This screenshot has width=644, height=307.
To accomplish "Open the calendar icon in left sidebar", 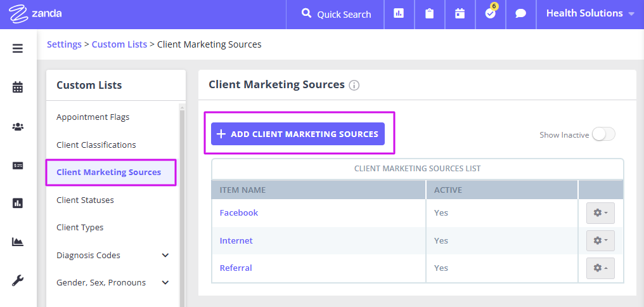I will pos(18,87).
